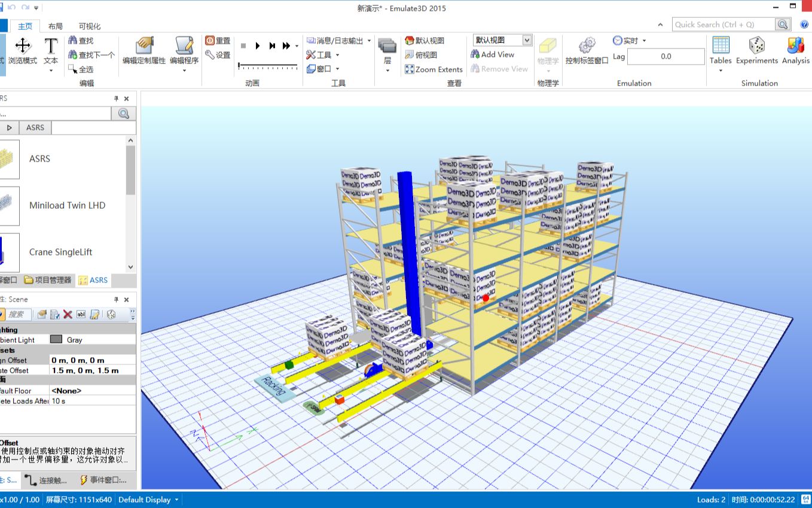Switch to the 可视化 ribbon tab

(x=90, y=26)
